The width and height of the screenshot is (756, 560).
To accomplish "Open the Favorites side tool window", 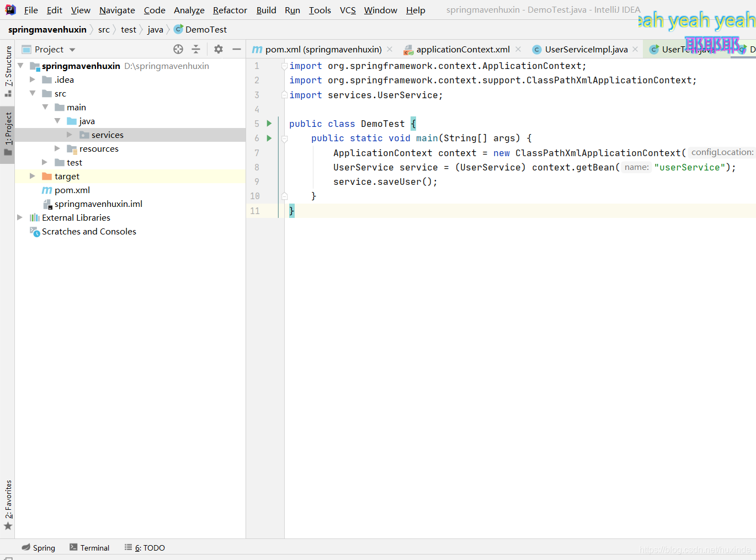I will click(x=8, y=505).
